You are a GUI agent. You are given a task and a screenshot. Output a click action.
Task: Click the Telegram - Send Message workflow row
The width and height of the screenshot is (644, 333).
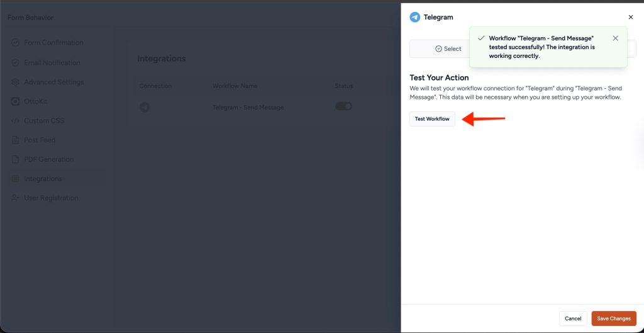click(x=248, y=108)
